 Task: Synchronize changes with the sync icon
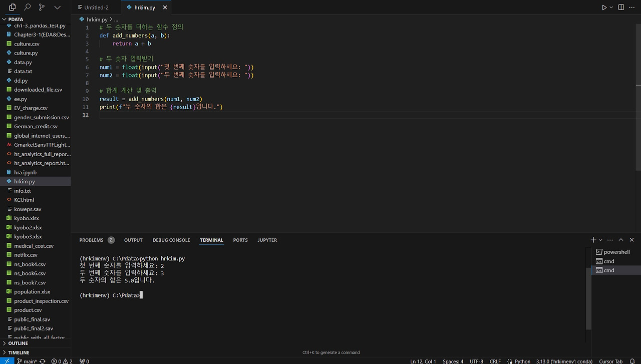click(43, 361)
